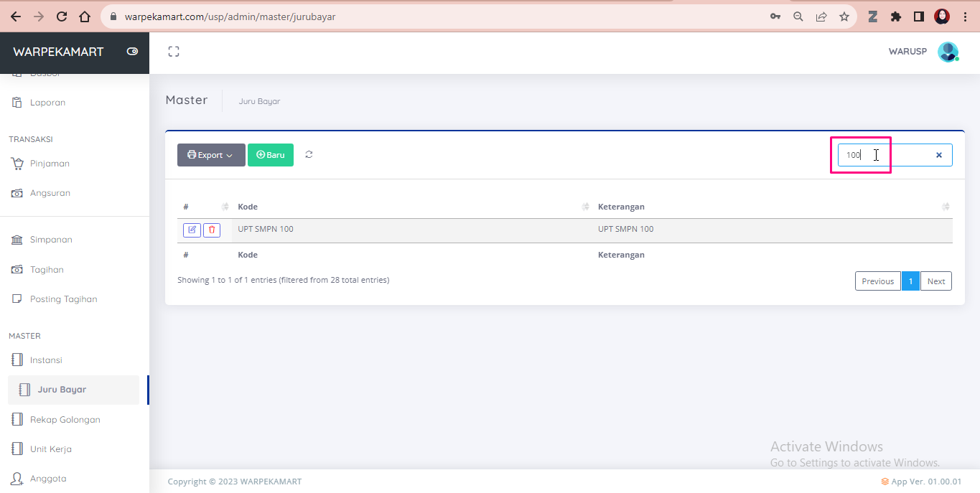Screen dimensions: 980x493
Task: Open Posting Tagihan in the sidebar
Action: [63, 299]
